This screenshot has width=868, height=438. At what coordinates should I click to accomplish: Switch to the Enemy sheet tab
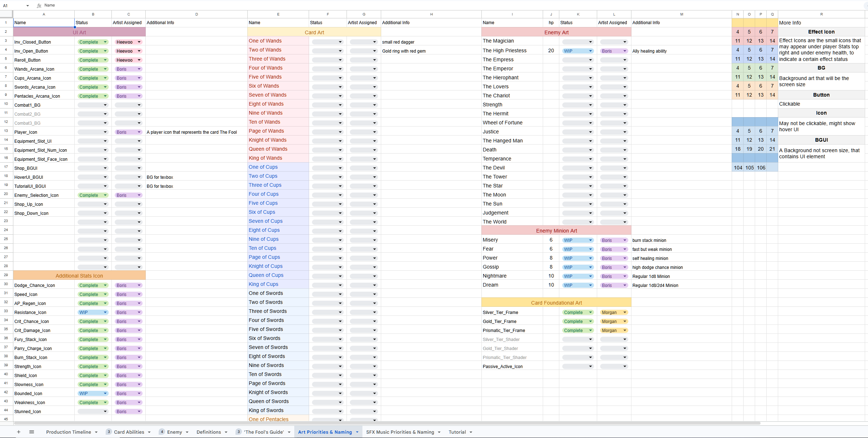click(x=175, y=432)
